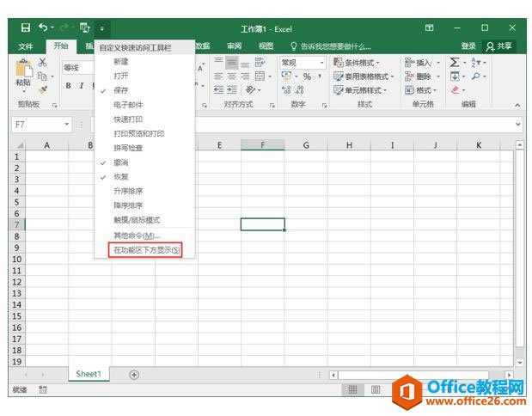Toggle 打开 in quick access menu
The image size is (532, 416).
point(145,76)
